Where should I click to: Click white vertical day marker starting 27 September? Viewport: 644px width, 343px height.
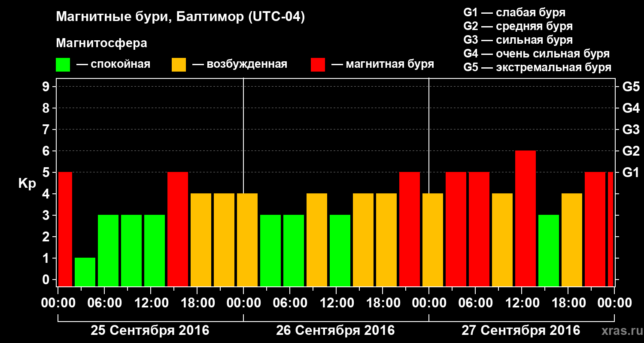[x=429, y=135]
